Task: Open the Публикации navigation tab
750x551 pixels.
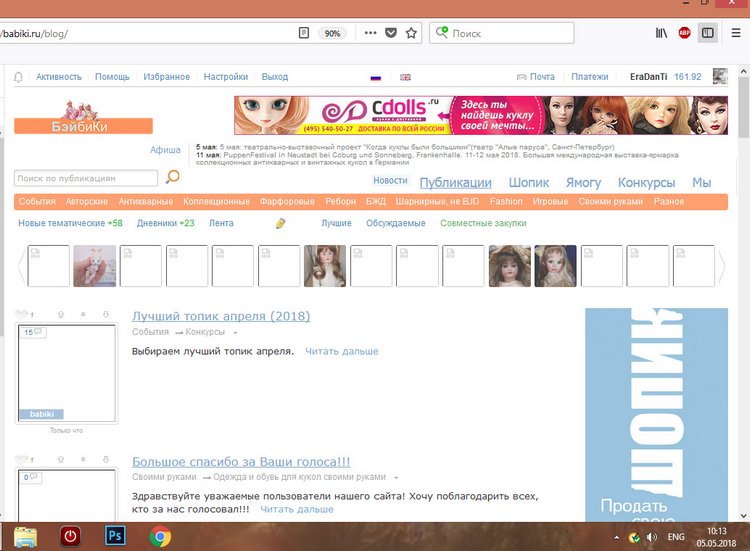Action: (455, 182)
